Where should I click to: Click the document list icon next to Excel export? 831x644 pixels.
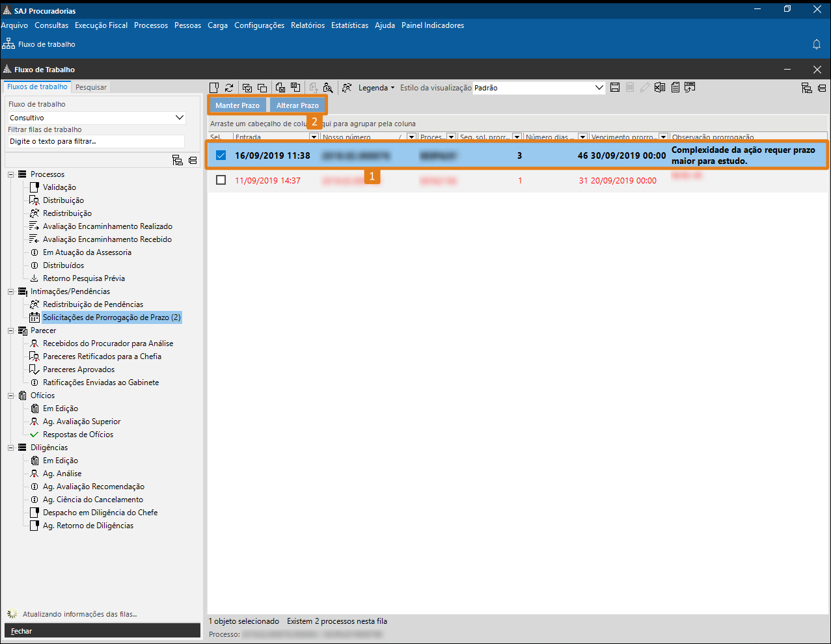[x=675, y=87]
